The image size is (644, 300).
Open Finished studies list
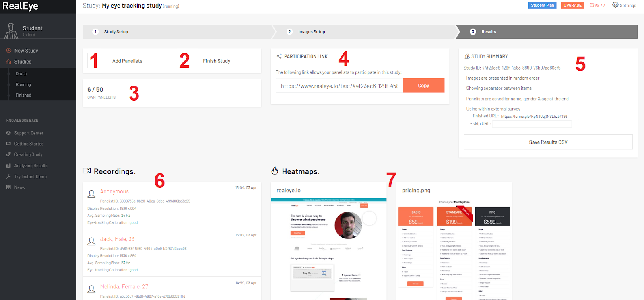click(x=23, y=95)
